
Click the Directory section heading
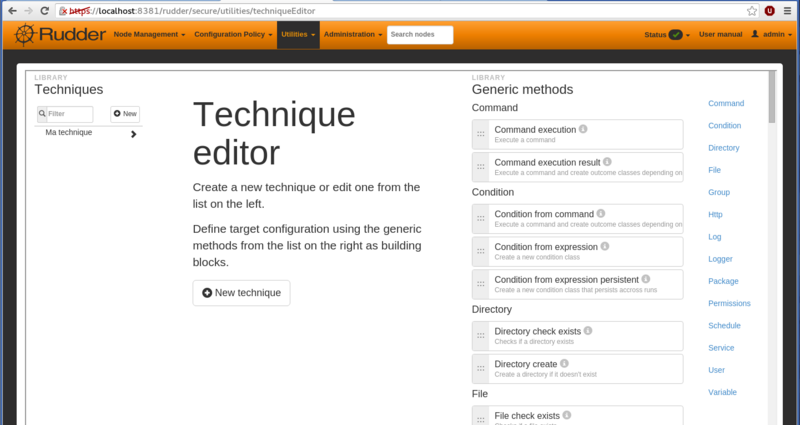pyautogui.click(x=491, y=310)
